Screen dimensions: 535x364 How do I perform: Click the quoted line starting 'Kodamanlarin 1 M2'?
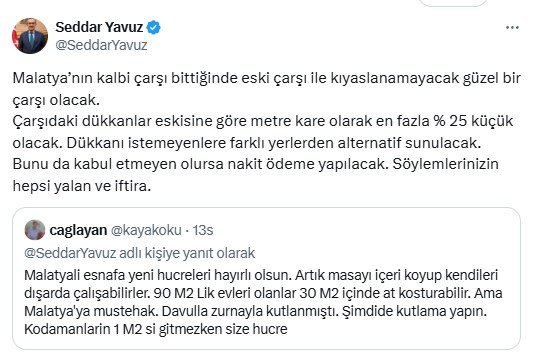[156, 329]
